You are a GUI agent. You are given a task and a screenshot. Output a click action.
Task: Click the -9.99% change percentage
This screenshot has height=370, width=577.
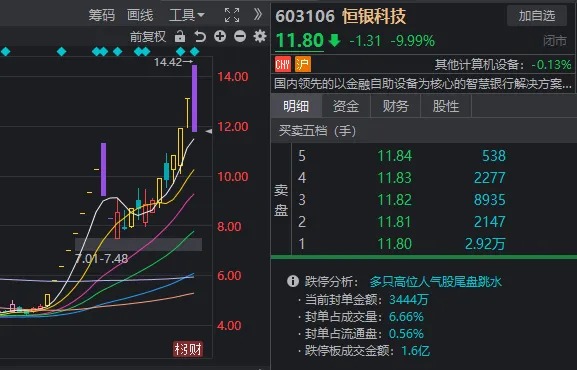tap(413, 40)
